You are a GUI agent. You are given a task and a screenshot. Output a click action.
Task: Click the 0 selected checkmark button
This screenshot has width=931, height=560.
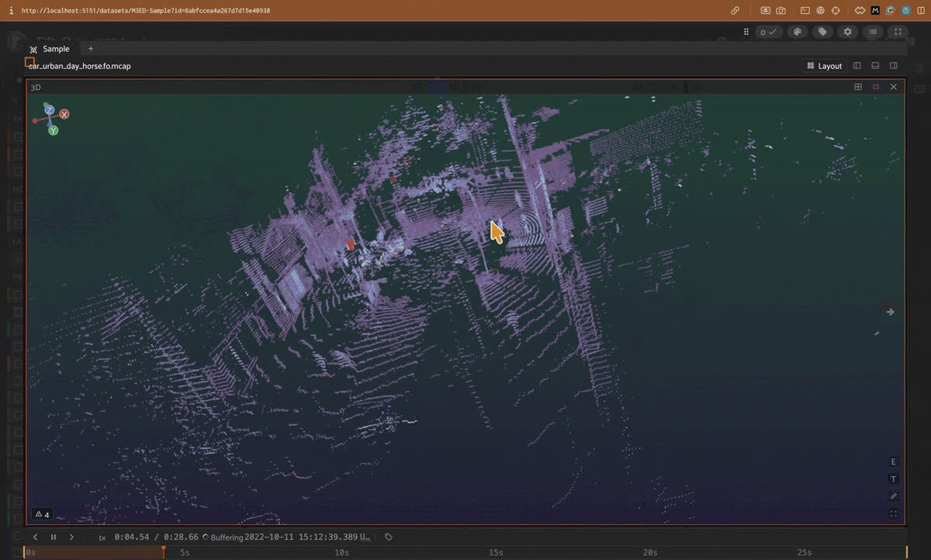[x=769, y=32]
